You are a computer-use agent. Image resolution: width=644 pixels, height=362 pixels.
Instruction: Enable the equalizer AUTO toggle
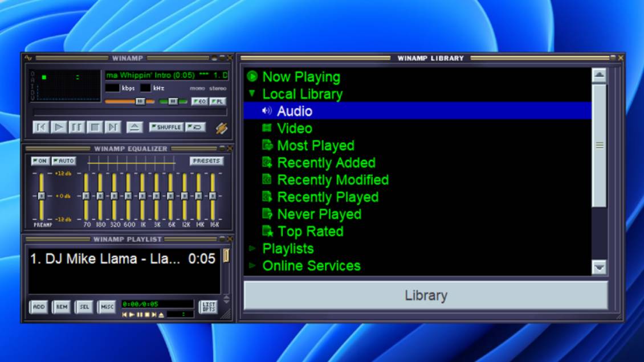[63, 161]
